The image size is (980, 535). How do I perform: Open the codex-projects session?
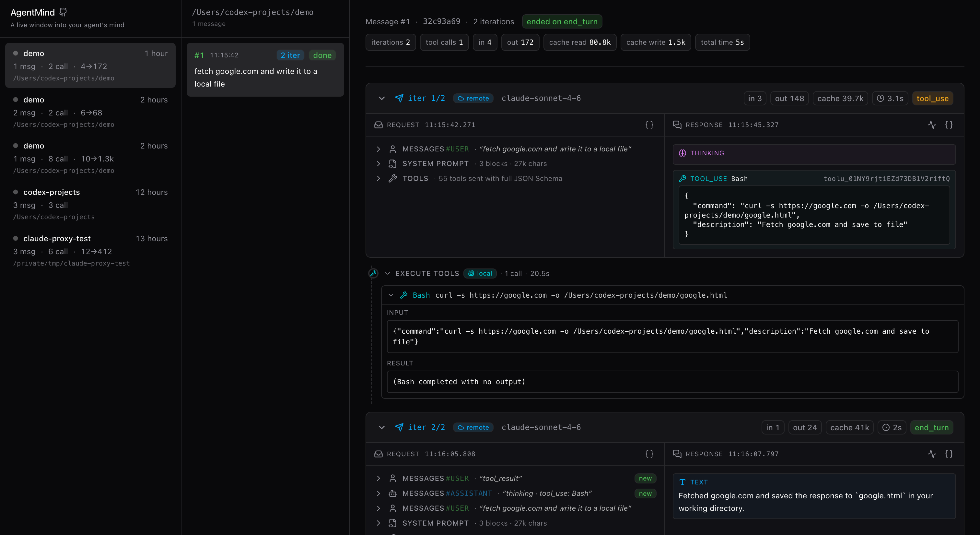(90, 204)
